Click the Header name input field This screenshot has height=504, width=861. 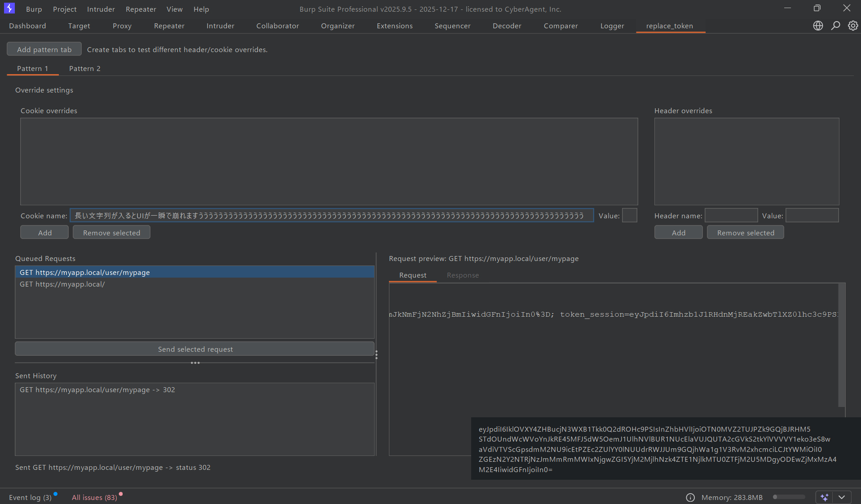coord(731,216)
